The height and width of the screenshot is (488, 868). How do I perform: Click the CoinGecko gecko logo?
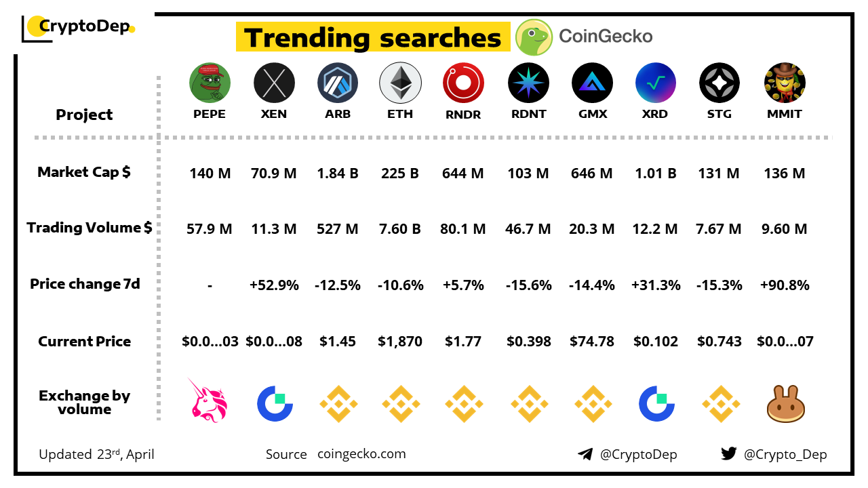point(534,37)
